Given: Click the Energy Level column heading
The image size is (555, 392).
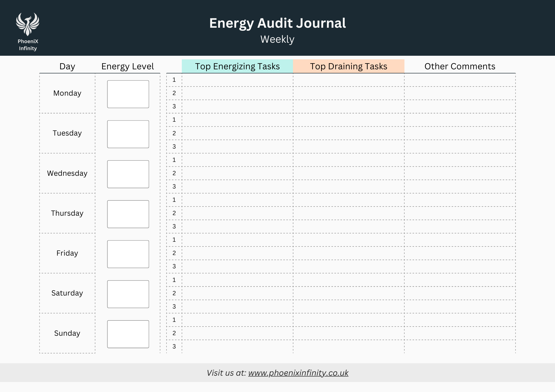Looking at the screenshot, I should click(x=127, y=66).
